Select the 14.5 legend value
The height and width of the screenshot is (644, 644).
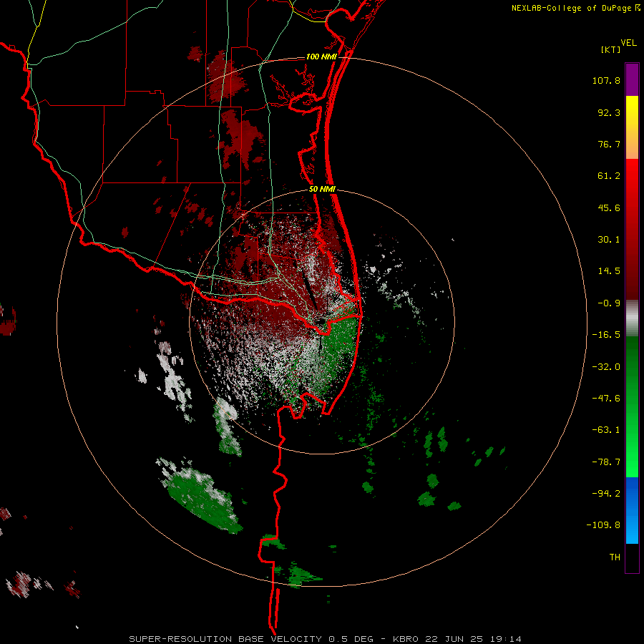tap(609, 271)
